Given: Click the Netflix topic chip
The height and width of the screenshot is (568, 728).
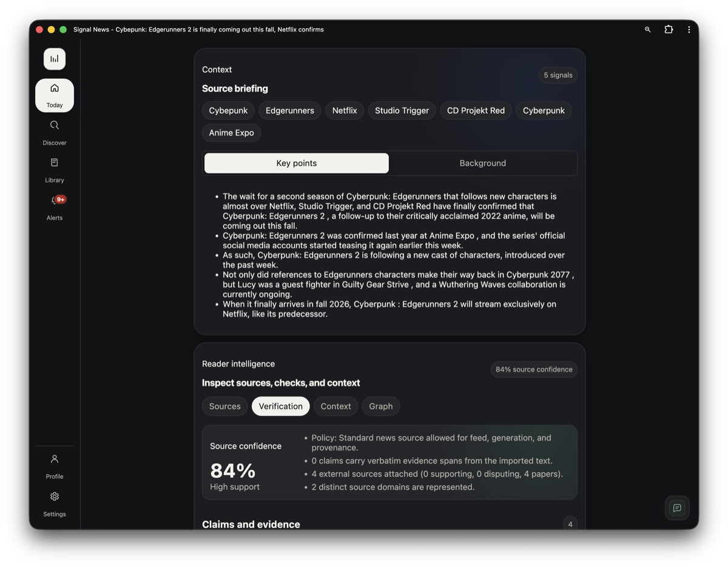Looking at the screenshot, I should tap(345, 110).
